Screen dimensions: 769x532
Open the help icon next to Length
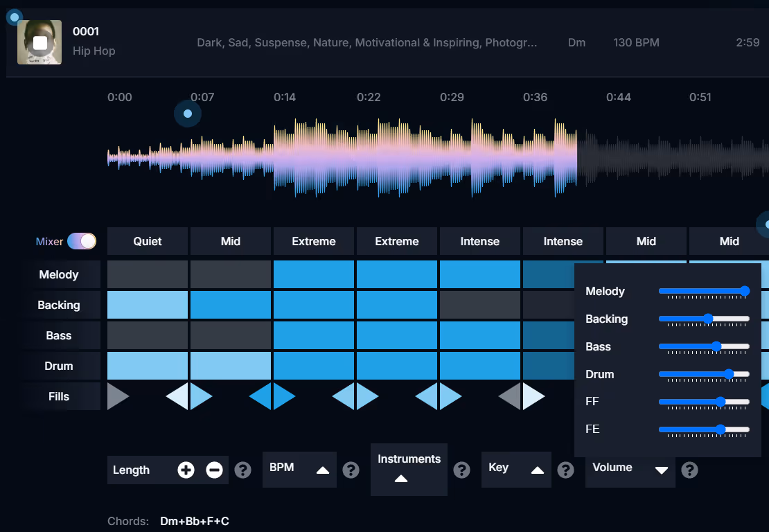pos(242,470)
